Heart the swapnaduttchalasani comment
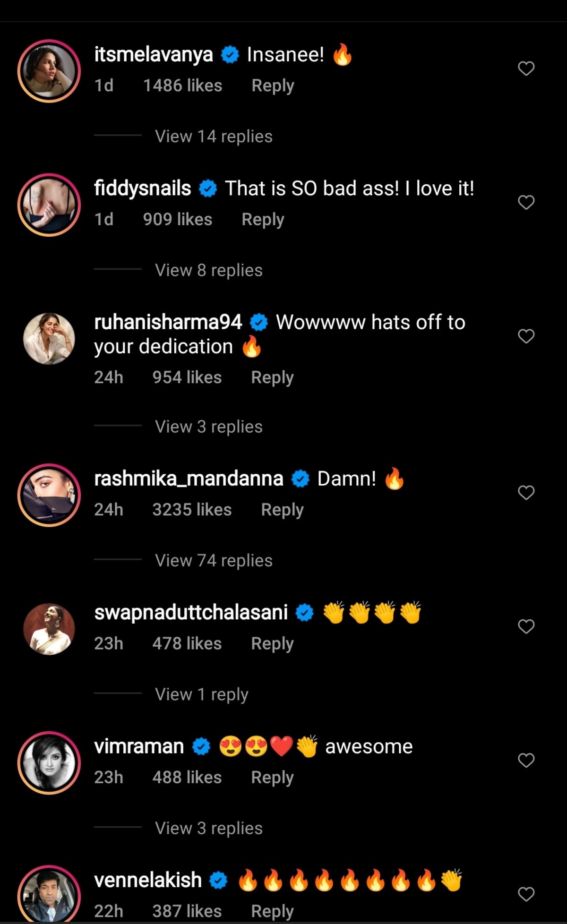 click(526, 626)
